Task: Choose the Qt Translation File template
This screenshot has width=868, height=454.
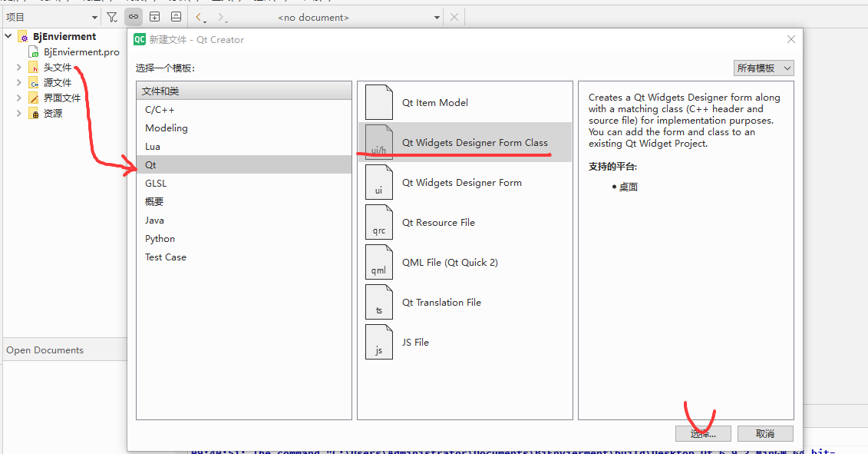Action: pos(465,302)
